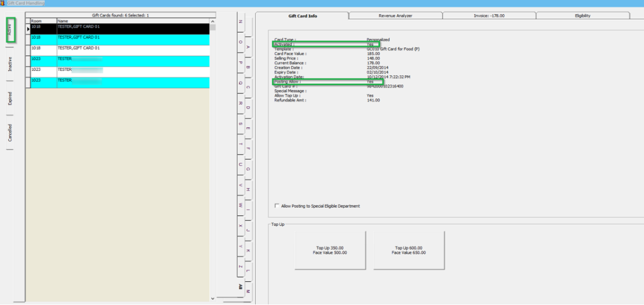Image resolution: width=644 pixels, height=305 pixels.
Task: Click the Gift Card Handling window icon
Action: point(3,3)
